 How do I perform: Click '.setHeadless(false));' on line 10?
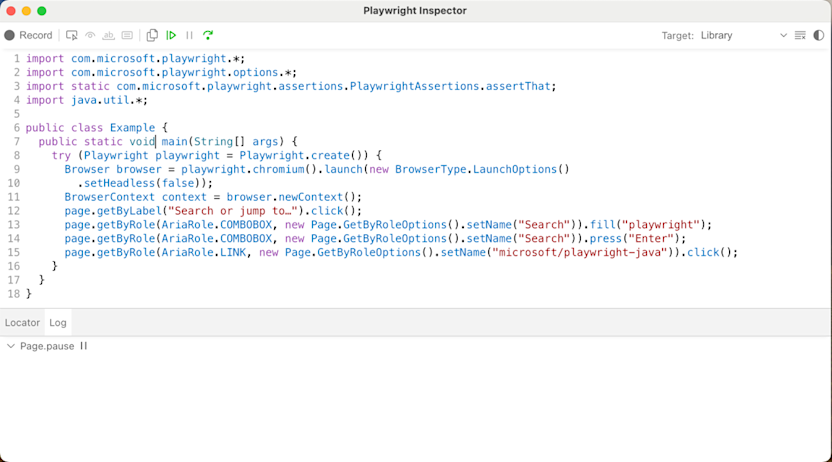tap(145, 183)
